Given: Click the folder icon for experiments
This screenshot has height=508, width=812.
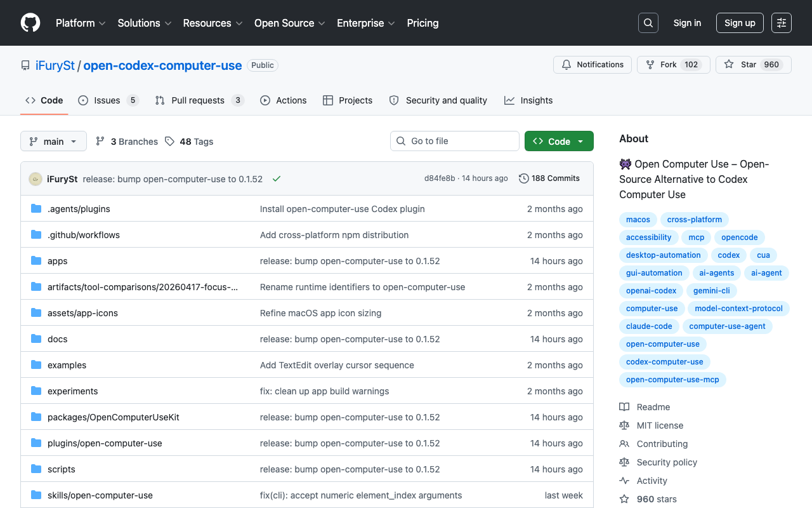Looking at the screenshot, I should click(36, 391).
